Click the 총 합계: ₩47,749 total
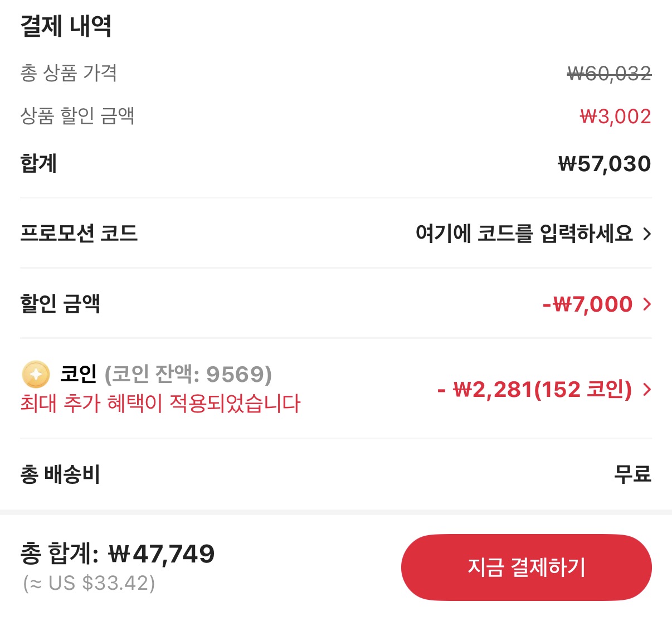Viewport: 672px width, 621px height. 117,555
